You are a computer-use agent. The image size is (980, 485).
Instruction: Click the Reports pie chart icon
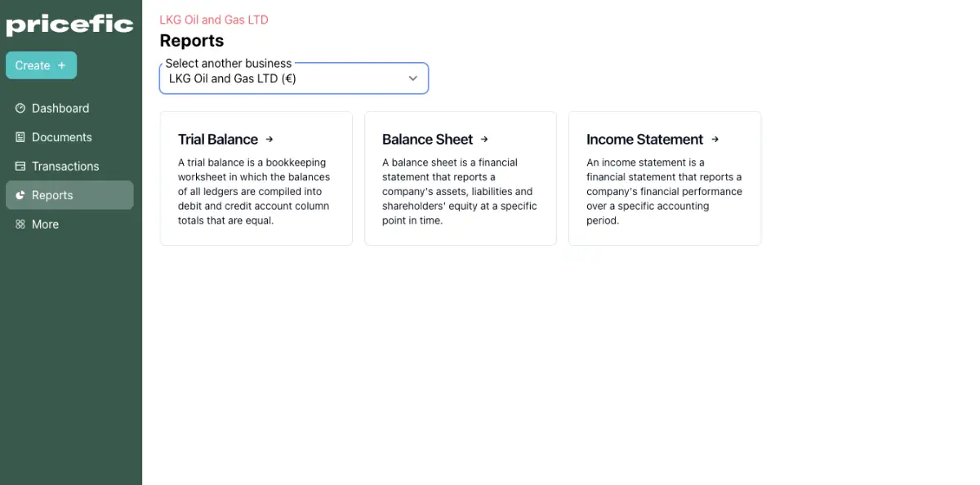pyautogui.click(x=20, y=195)
